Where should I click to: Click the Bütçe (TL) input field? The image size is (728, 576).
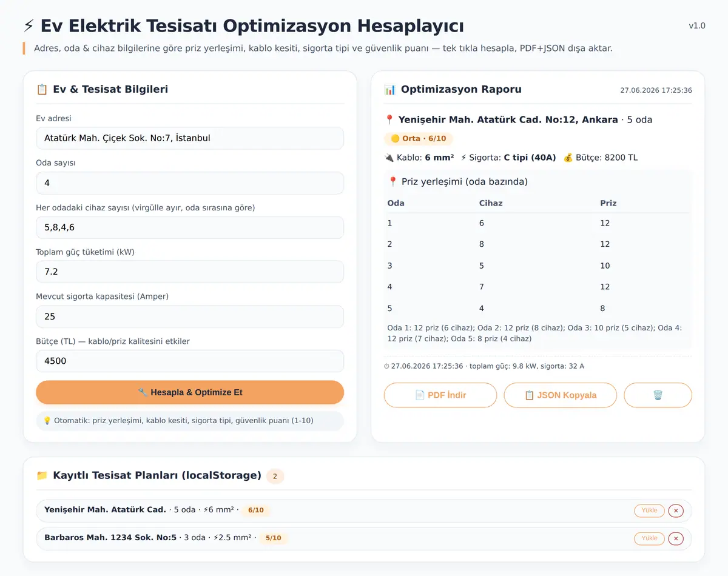pyautogui.click(x=190, y=361)
